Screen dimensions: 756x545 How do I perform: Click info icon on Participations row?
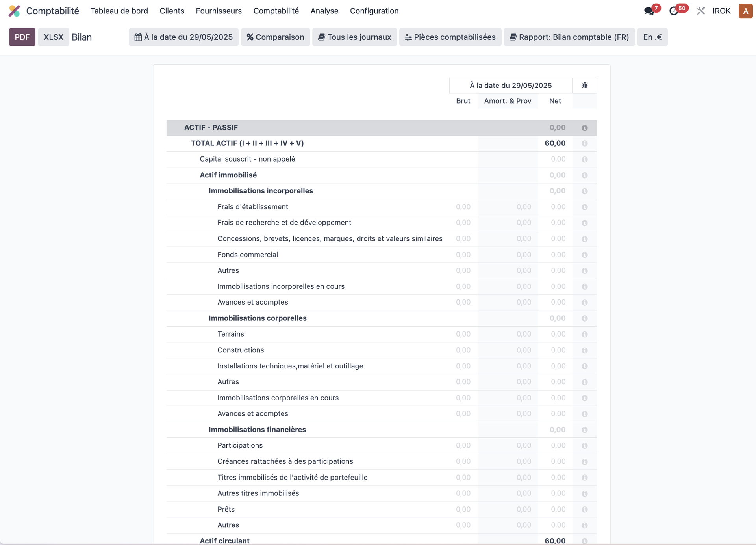point(585,446)
